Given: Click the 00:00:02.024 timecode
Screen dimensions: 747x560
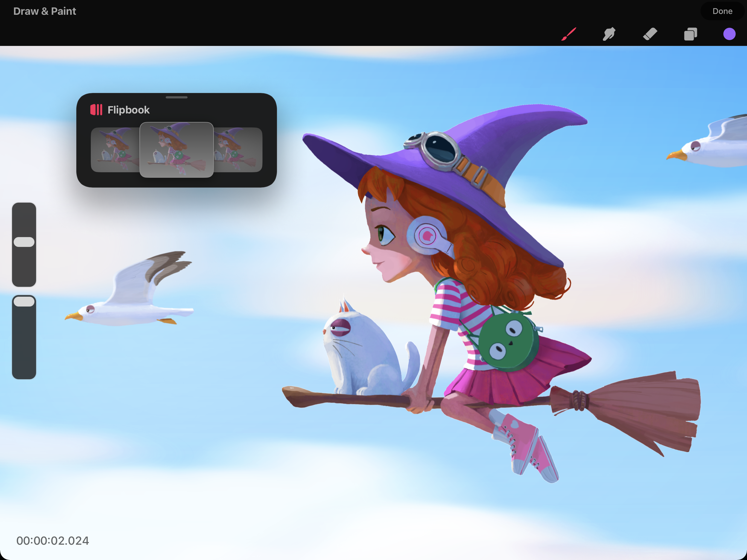Looking at the screenshot, I should 53,540.
